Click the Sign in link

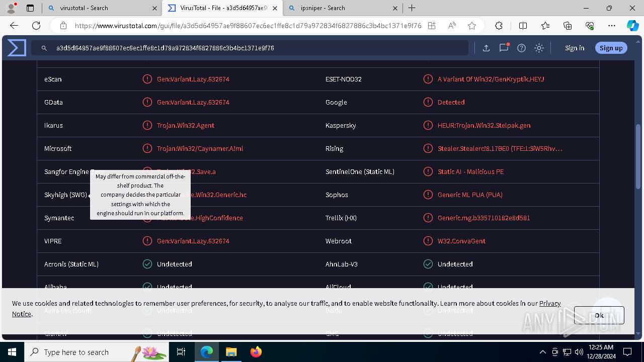coord(575,48)
